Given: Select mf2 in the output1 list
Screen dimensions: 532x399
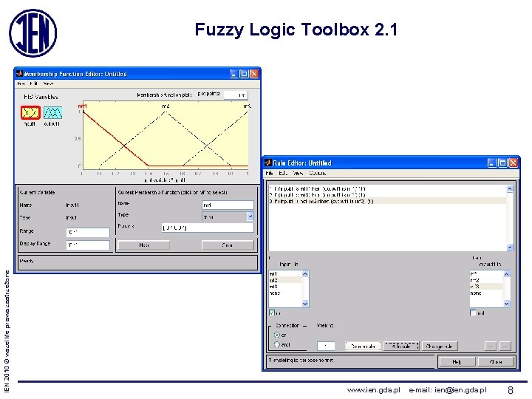Looking at the screenshot, I should (x=486, y=280).
